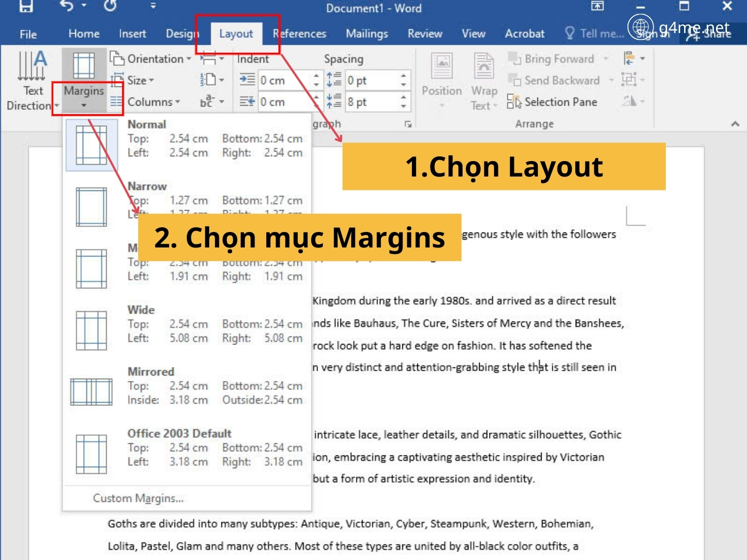Screen dimensions: 747x560
Task: Click Send Backward button
Action: [554, 81]
